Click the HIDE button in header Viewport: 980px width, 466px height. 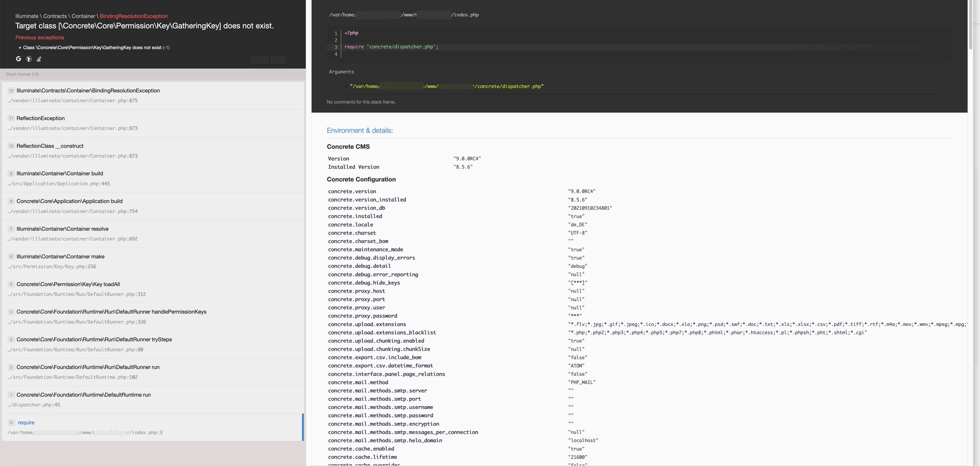click(x=278, y=60)
